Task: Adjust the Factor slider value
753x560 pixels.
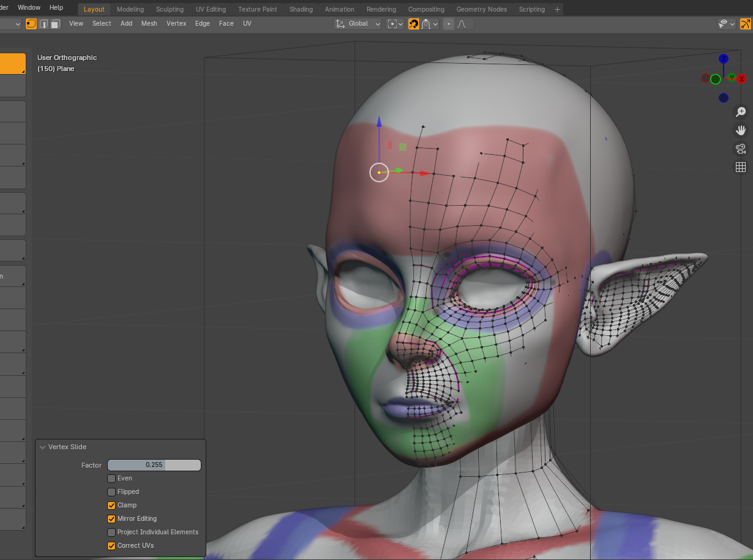Action: click(154, 465)
